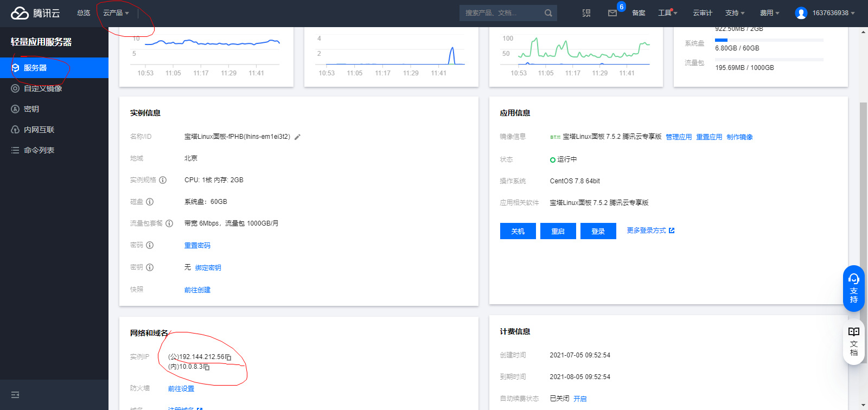Screen dimensions: 868x410
Task: Click the CentOS 7.8 64bit value
Action: (x=575, y=181)
